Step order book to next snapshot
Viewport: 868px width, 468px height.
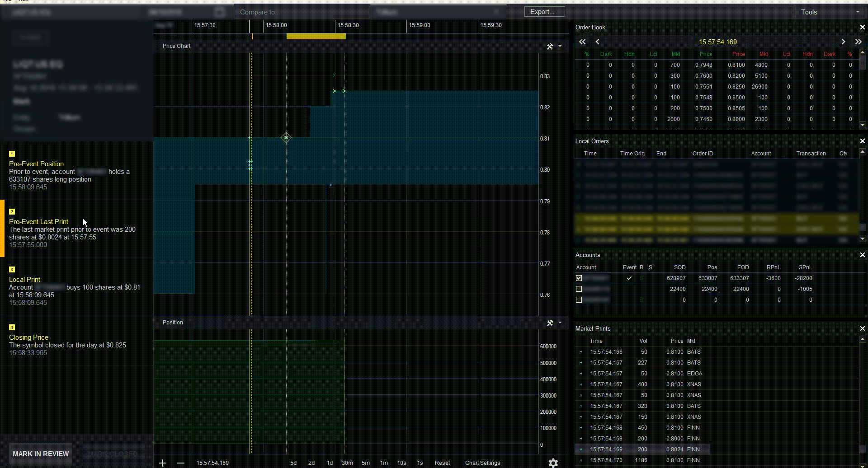point(843,42)
